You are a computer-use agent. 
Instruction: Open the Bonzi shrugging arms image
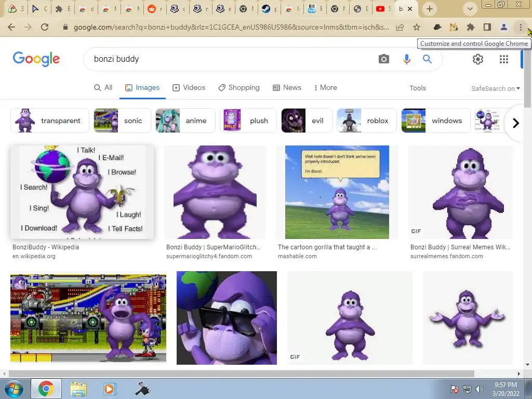pyautogui.click(x=468, y=318)
